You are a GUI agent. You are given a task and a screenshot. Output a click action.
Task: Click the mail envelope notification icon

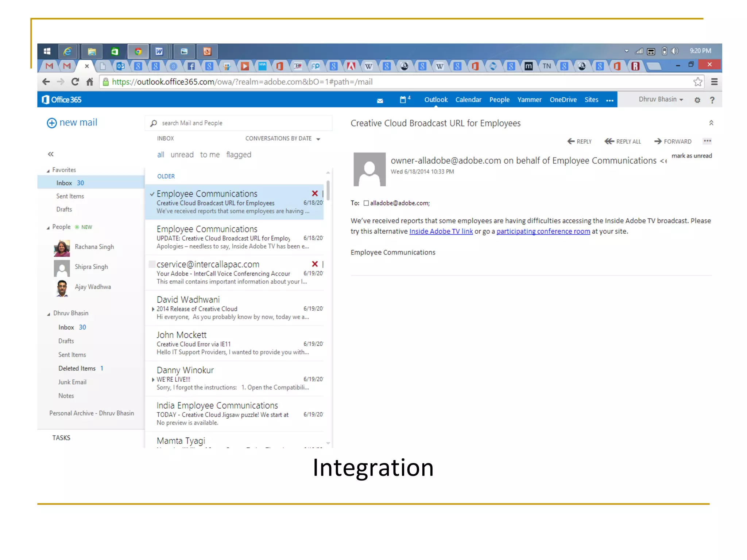(380, 100)
